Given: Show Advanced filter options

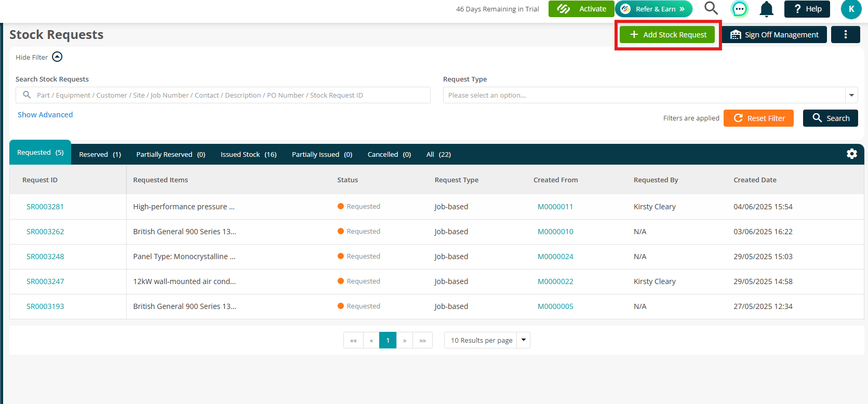Looking at the screenshot, I should click(x=45, y=115).
